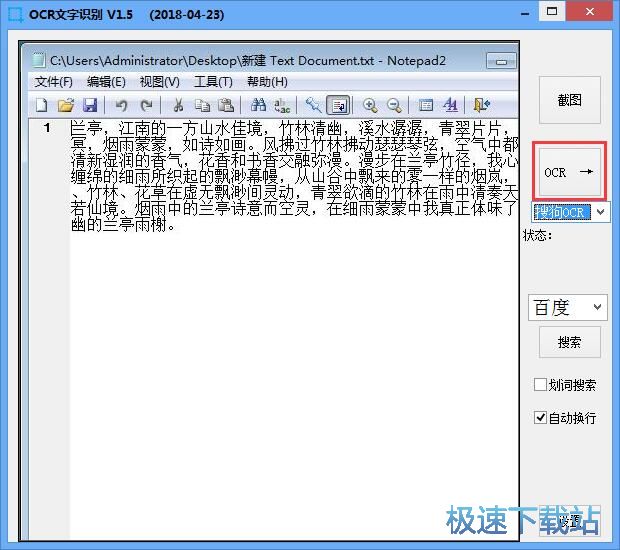Open the 百度 search engine dropdown

tap(597, 307)
